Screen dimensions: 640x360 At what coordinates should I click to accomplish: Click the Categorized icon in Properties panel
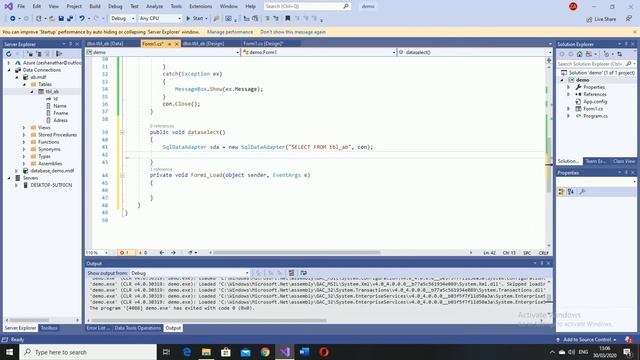(x=561, y=191)
